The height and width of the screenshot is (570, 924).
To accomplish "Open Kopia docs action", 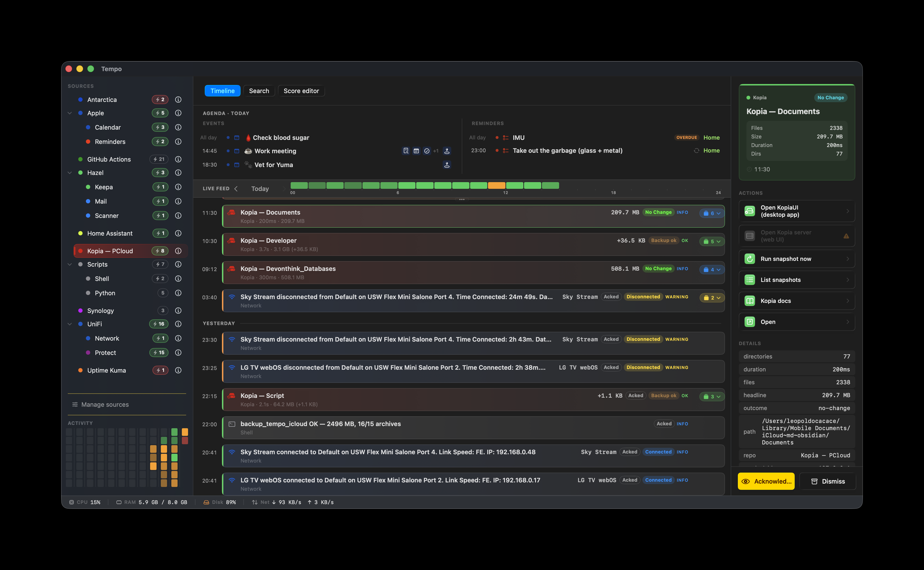I will point(797,301).
